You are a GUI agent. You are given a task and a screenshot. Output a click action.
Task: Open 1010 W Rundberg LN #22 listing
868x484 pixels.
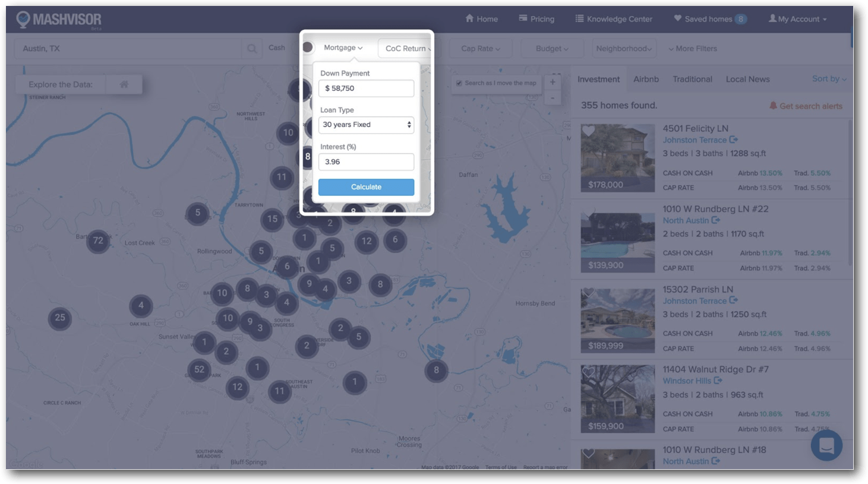tap(715, 209)
